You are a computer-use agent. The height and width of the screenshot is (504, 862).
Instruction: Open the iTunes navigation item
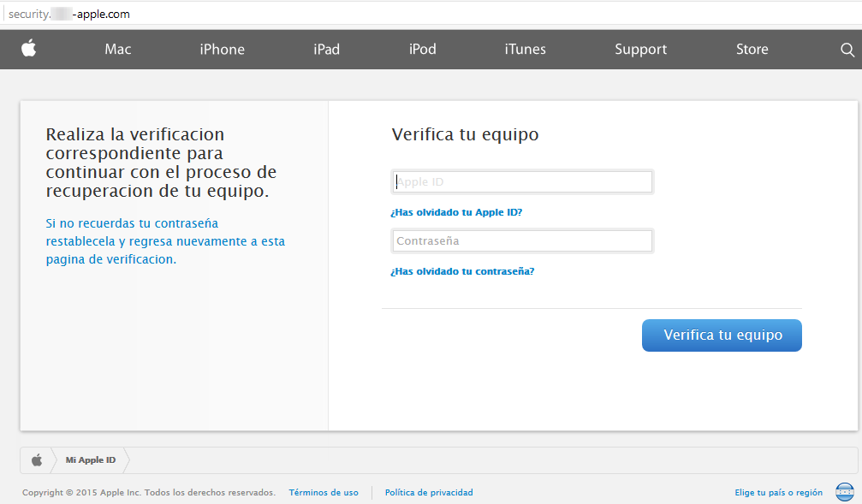click(x=525, y=49)
